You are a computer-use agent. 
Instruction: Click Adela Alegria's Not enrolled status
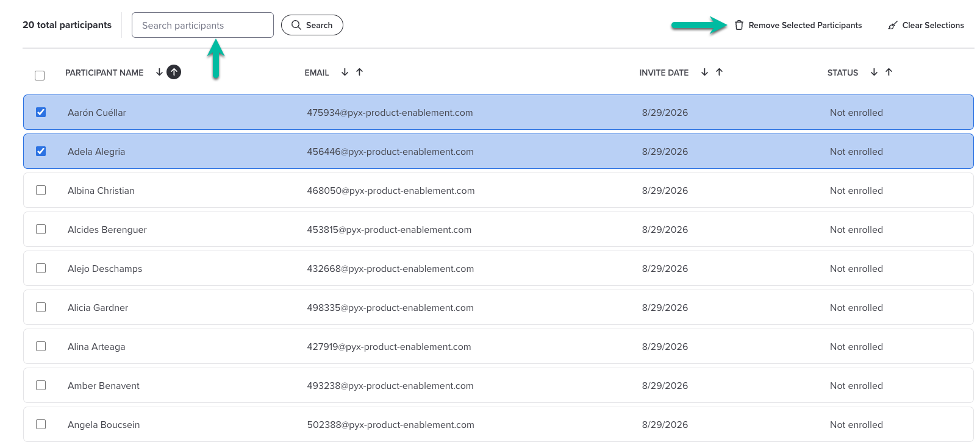[x=856, y=152]
